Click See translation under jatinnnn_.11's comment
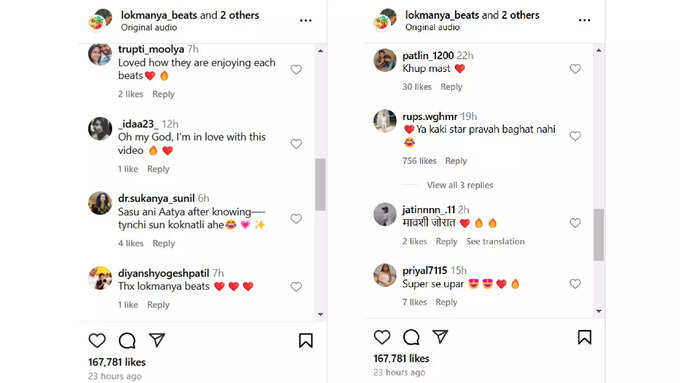This screenshot has height=383, width=680. [x=495, y=242]
